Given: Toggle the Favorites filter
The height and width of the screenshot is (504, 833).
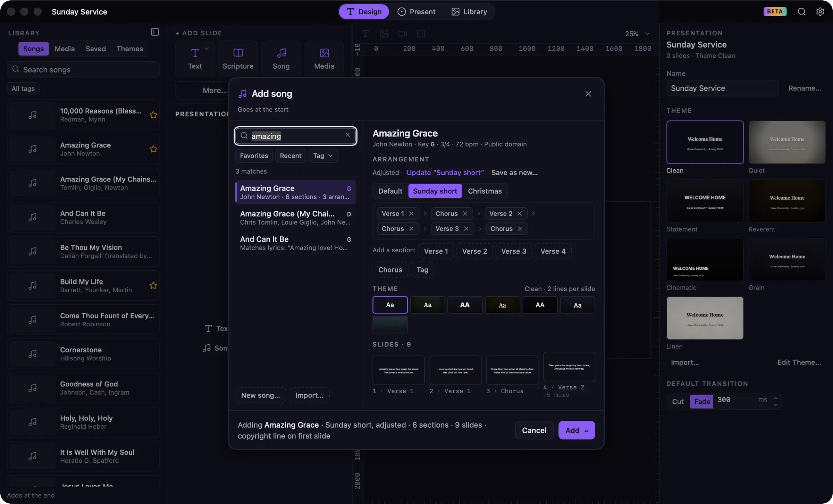Looking at the screenshot, I should [254, 156].
